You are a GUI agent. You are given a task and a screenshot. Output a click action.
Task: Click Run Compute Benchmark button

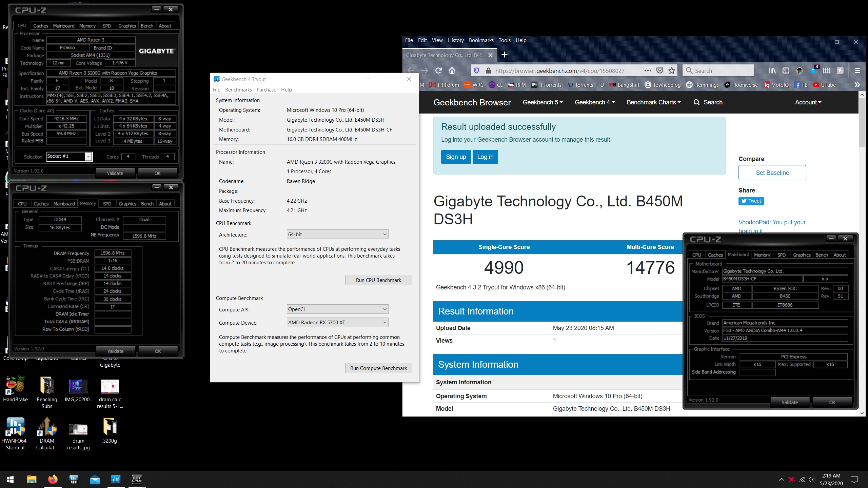[378, 368]
